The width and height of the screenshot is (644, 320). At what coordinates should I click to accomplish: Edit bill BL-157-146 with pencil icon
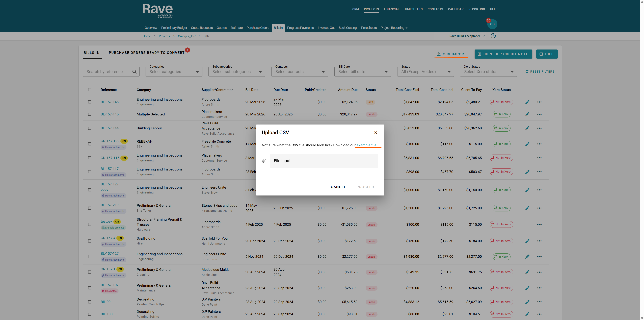tap(527, 102)
